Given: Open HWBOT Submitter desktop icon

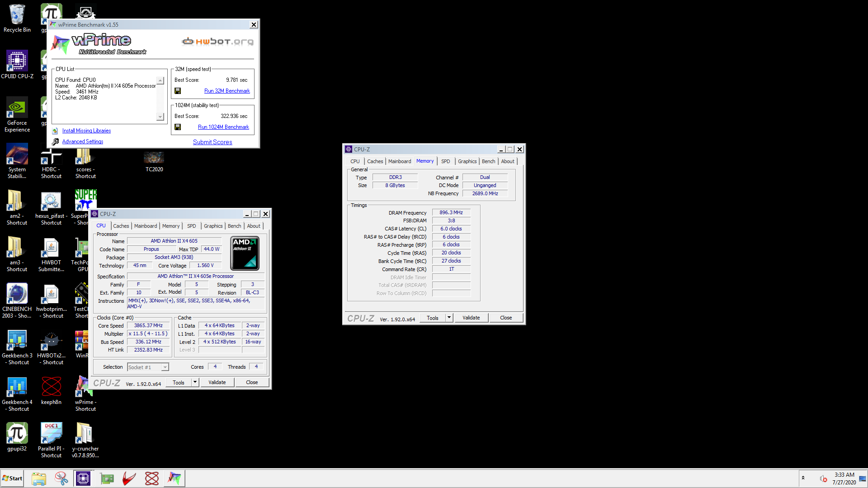Looking at the screenshot, I should pos(51,254).
